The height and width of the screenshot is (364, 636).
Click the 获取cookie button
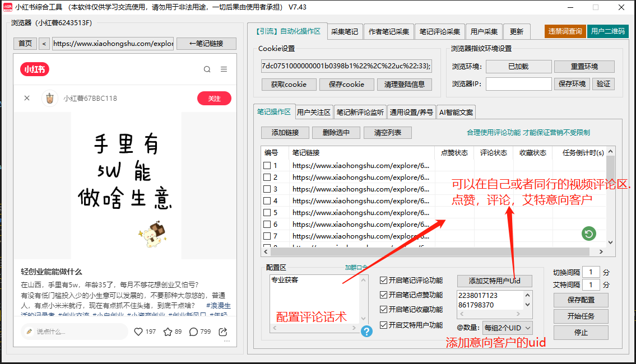tap(289, 84)
